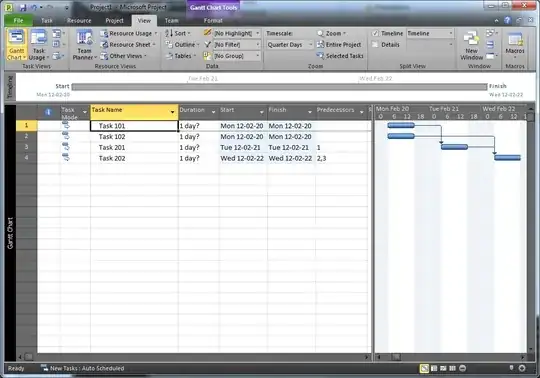Switch to the Team ribbon tab
This screenshot has height=378, width=540.
[x=172, y=20]
